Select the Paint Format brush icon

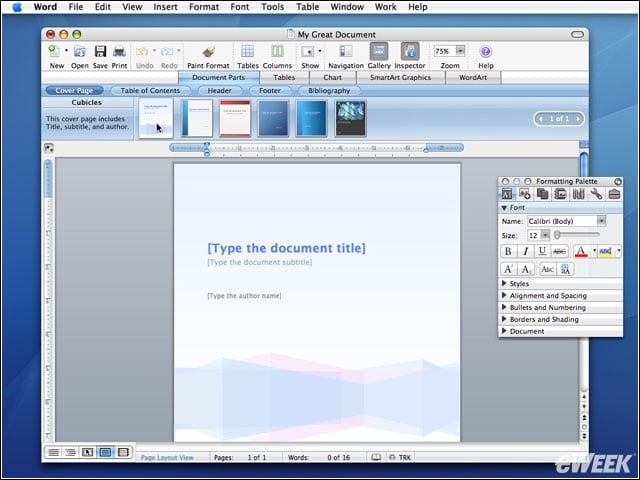pos(208,51)
